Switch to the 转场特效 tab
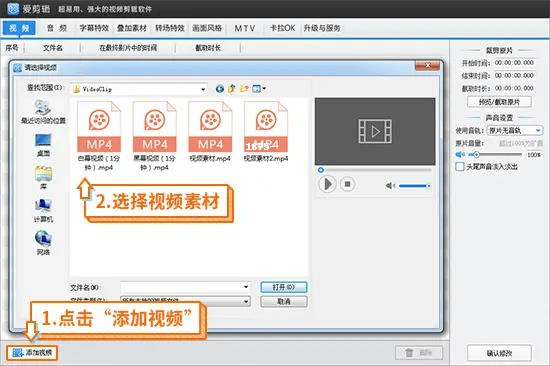The image size is (550, 366). [170, 28]
